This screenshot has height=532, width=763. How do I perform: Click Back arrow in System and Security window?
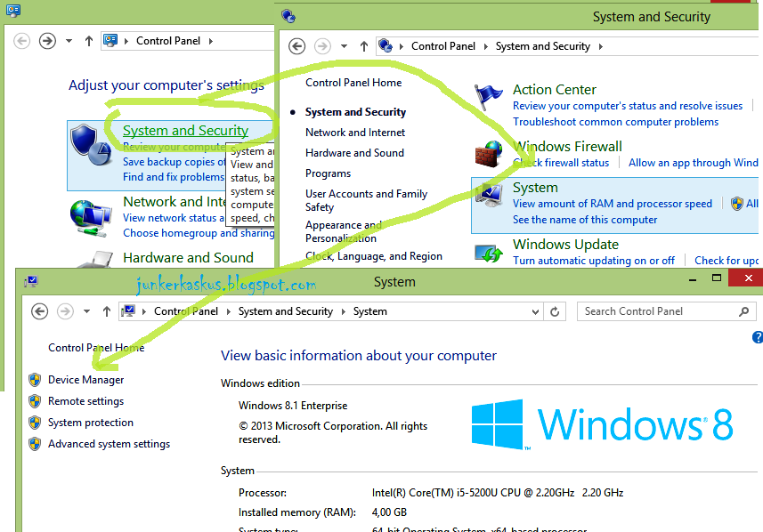click(296, 46)
